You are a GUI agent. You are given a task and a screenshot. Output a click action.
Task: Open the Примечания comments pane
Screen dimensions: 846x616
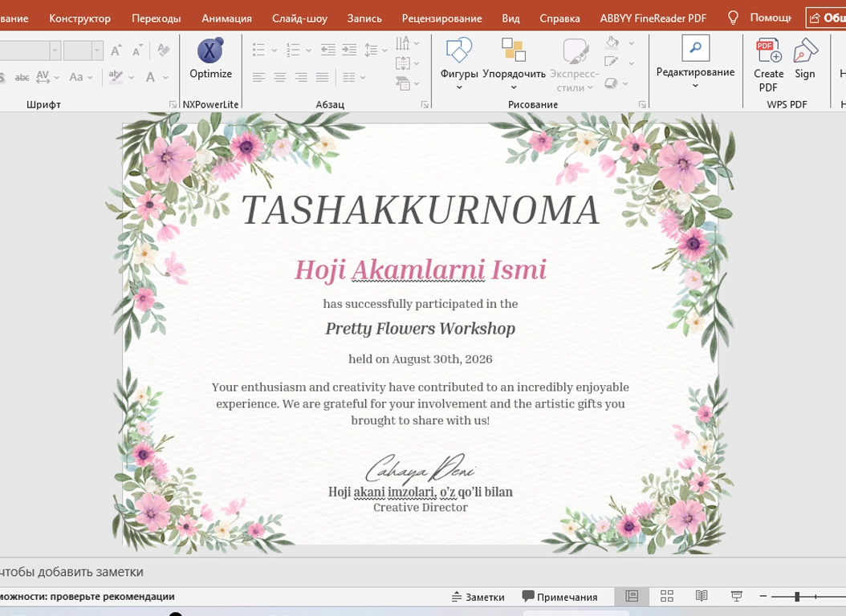pyautogui.click(x=560, y=597)
